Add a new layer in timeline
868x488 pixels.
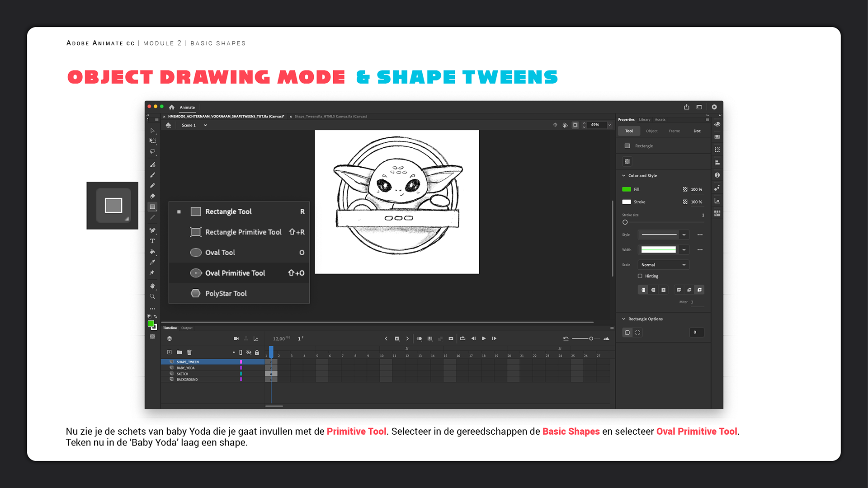click(169, 352)
